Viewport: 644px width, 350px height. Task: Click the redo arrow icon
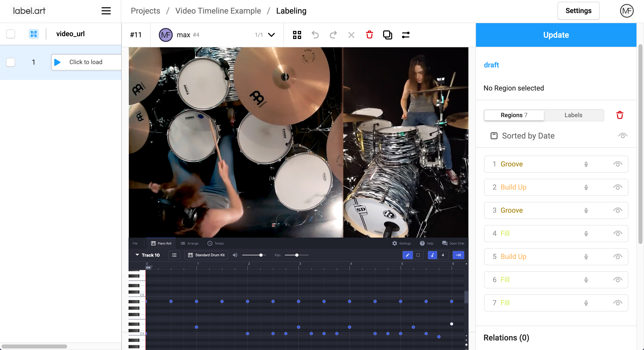pyautogui.click(x=333, y=35)
